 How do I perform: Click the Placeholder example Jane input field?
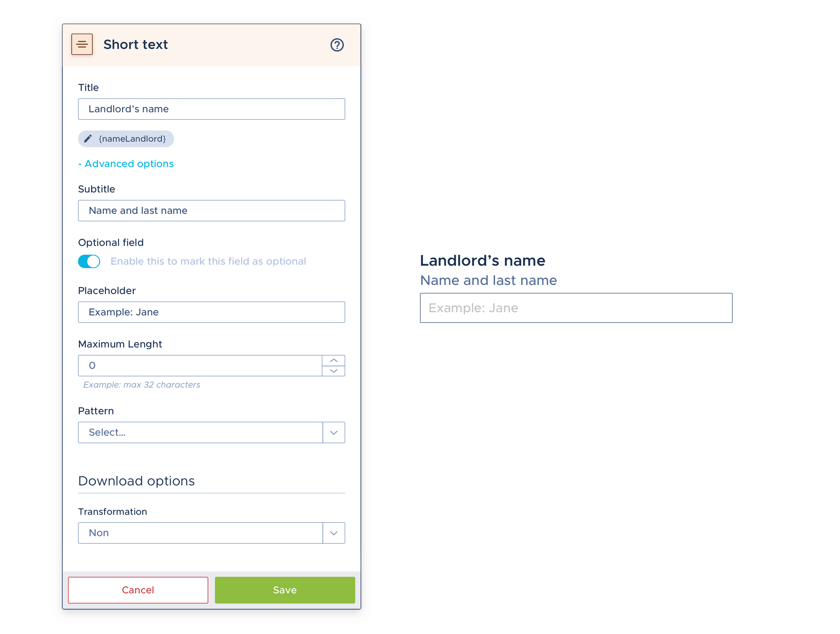coord(212,311)
